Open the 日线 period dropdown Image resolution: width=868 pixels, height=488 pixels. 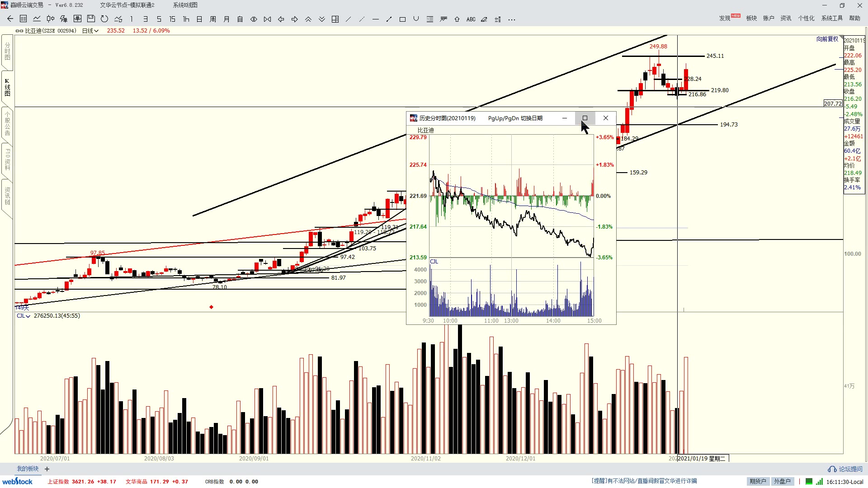click(90, 31)
